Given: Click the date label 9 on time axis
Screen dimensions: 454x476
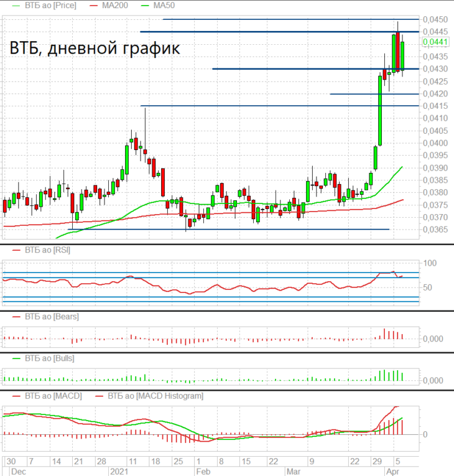Looking at the screenshot, I should pos(312,462).
